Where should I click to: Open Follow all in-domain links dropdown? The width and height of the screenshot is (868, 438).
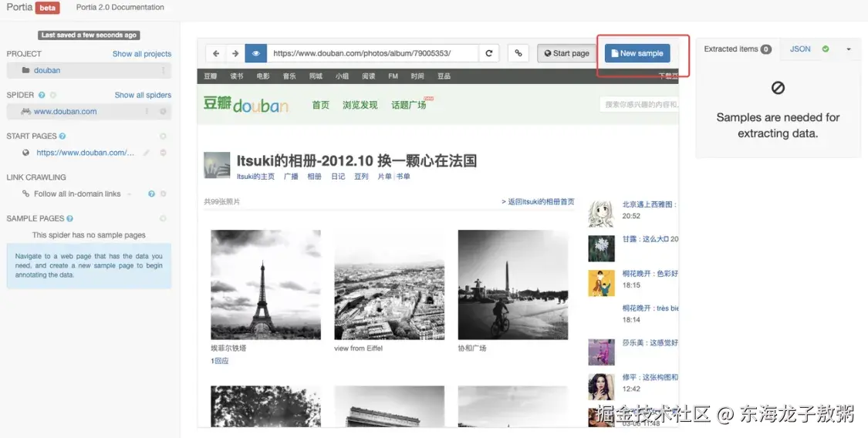83,194
